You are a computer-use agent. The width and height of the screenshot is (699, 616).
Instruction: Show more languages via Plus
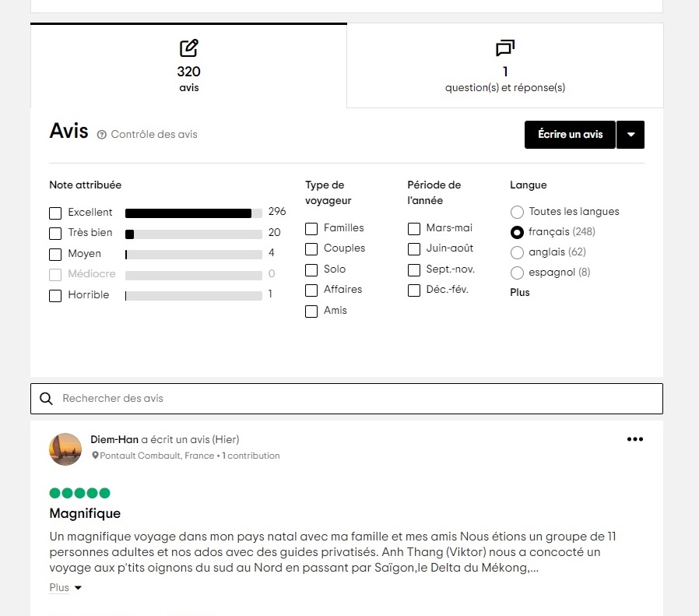coord(520,293)
